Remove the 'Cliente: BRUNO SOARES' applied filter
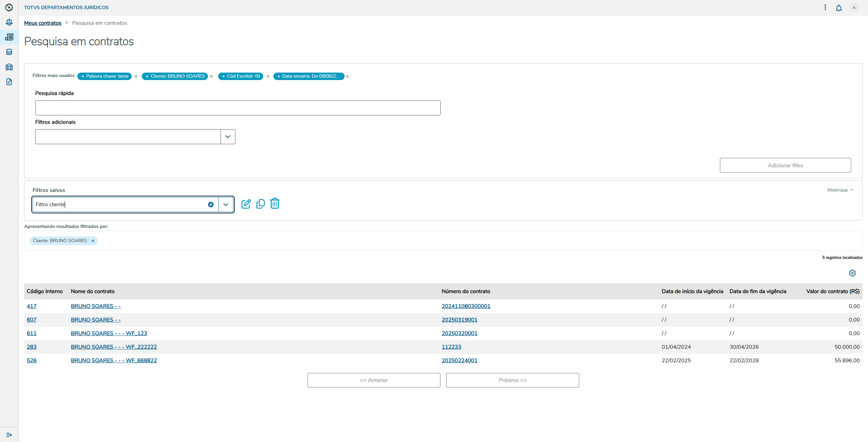 click(93, 241)
